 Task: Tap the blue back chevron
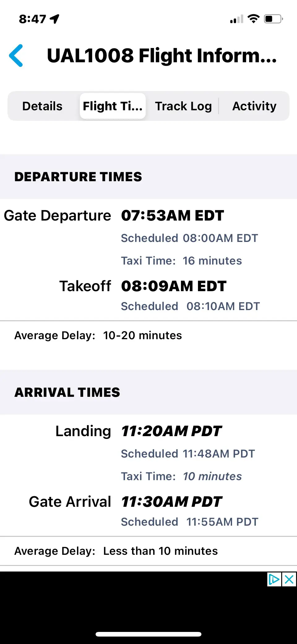click(x=16, y=56)
